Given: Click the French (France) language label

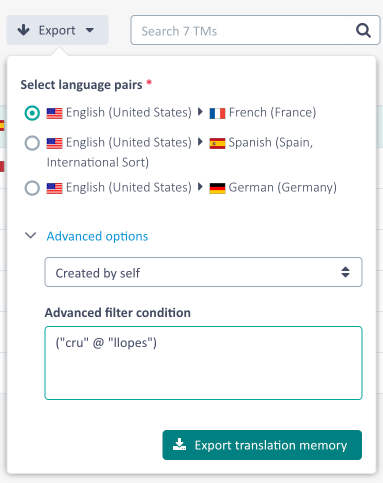Looking at the screenshot, I should point(272,113).
